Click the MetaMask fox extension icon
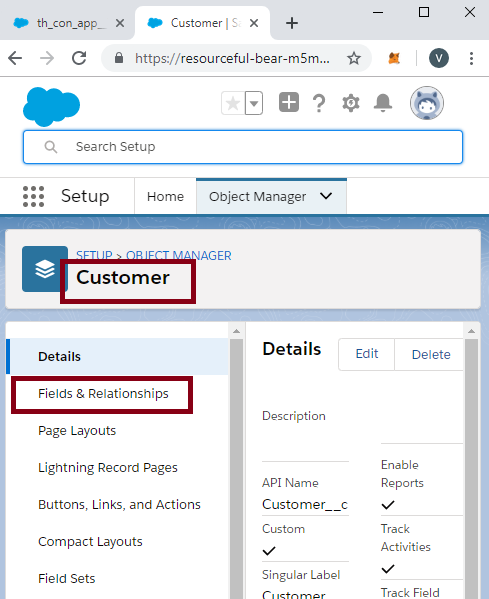The width and height of the screenshot is (489, 599). [x=394, y=58]
